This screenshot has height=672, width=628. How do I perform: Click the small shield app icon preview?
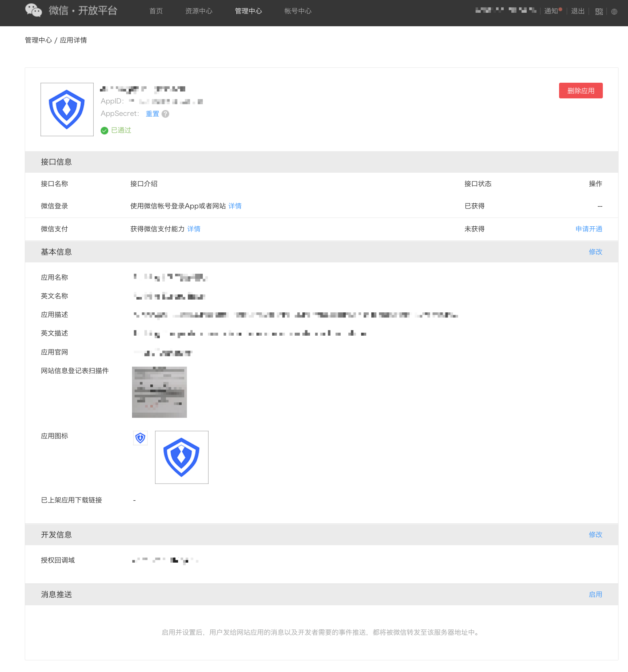click(140, 438)
